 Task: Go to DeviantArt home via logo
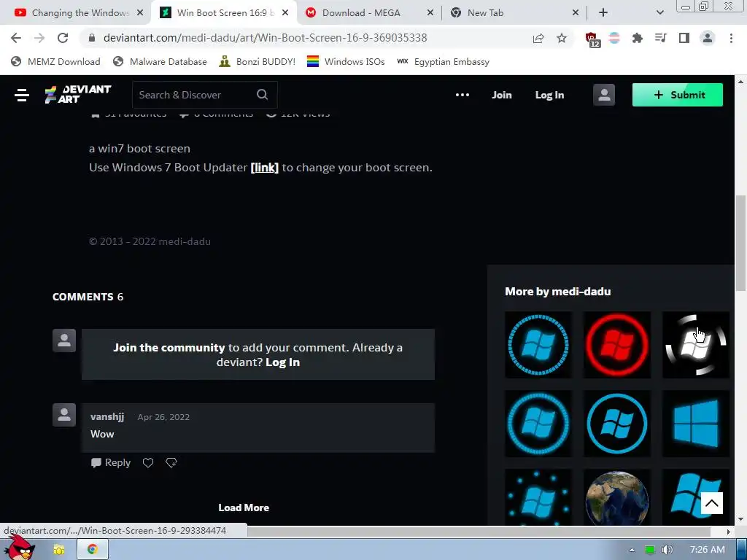point(78,94)
